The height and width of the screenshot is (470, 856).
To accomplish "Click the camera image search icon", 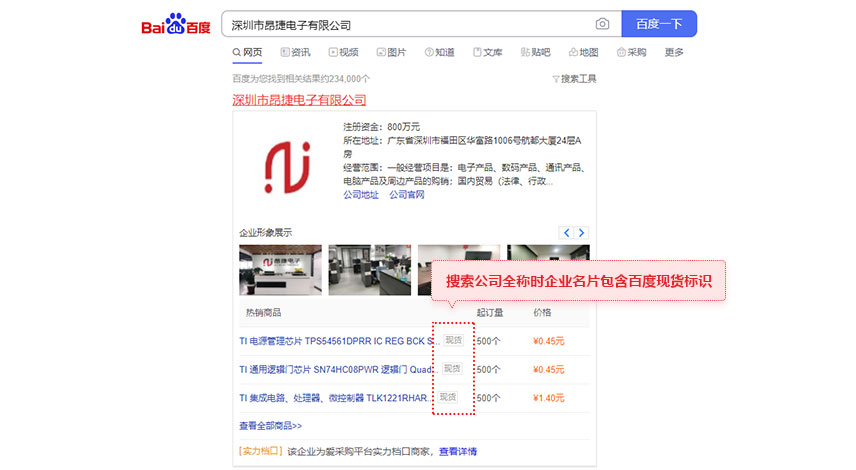I will point(602,24).
